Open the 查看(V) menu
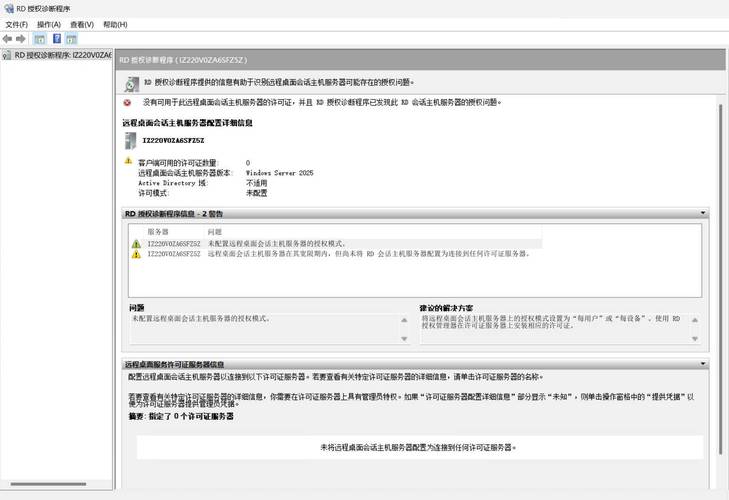This screenshot has height=500, width=729. point(82,24)
